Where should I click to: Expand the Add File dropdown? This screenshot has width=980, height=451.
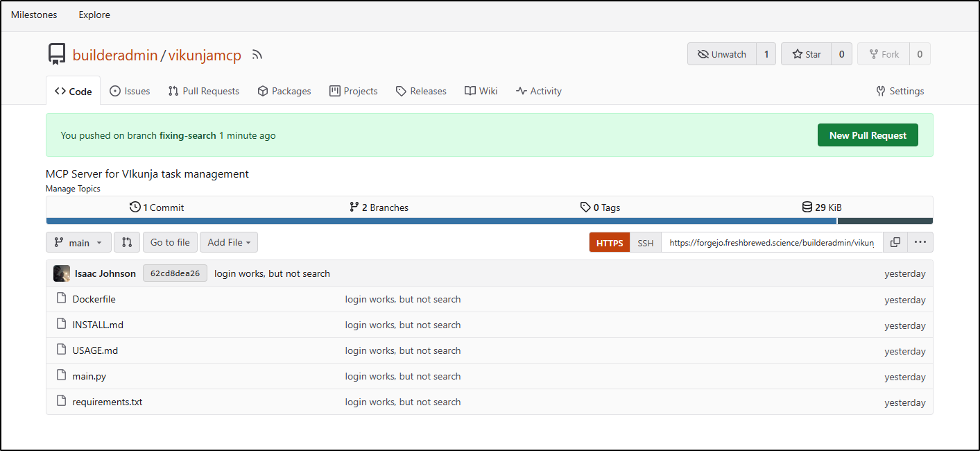pyautogui.click(x=229, y=242)
